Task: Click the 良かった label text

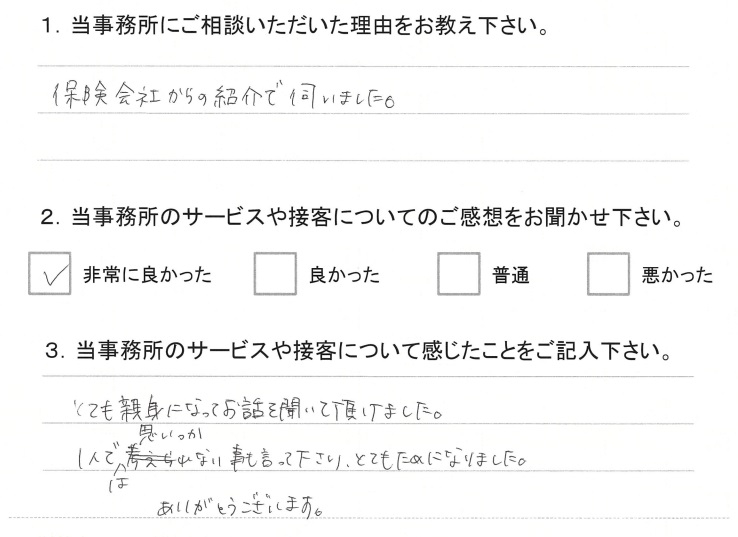Action: click(344, 274)
